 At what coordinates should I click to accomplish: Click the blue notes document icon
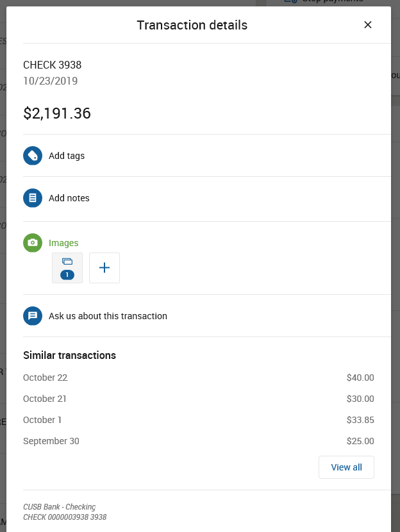(x=33, y=198)
